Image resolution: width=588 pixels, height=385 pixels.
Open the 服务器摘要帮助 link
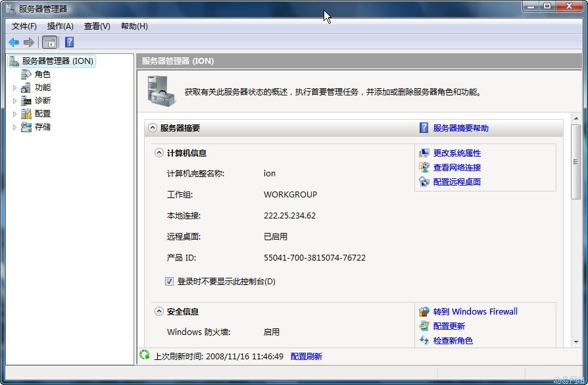460,128
